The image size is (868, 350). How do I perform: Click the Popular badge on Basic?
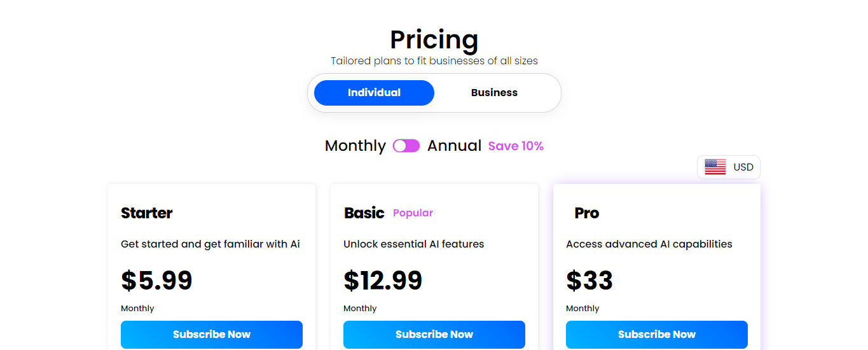(x=413, y=213)
